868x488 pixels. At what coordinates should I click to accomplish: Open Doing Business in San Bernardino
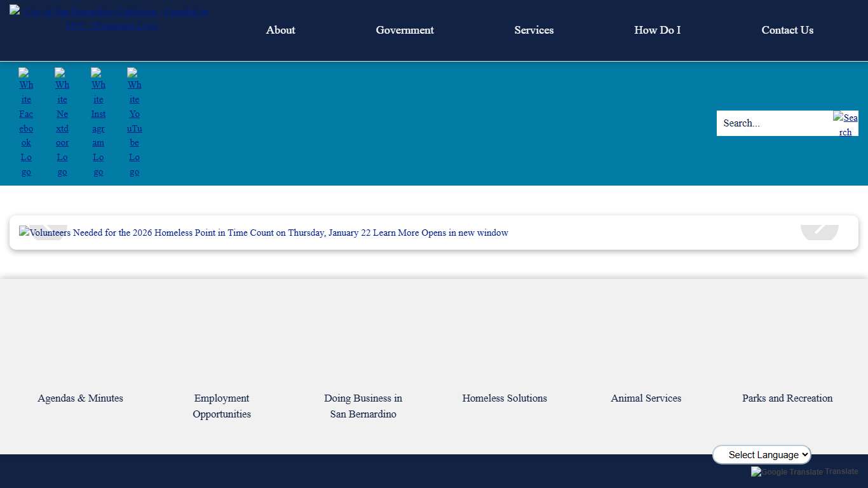363,405
